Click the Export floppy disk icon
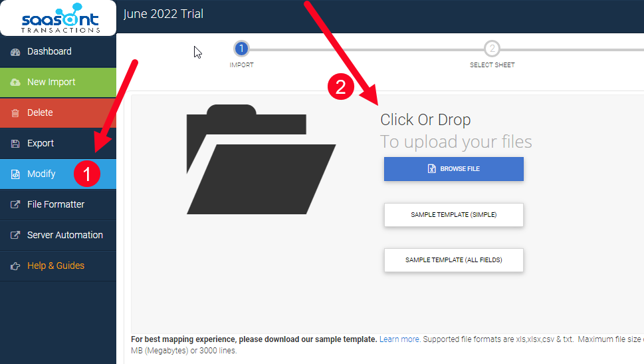644x364 pixels. tap(15, 144)
